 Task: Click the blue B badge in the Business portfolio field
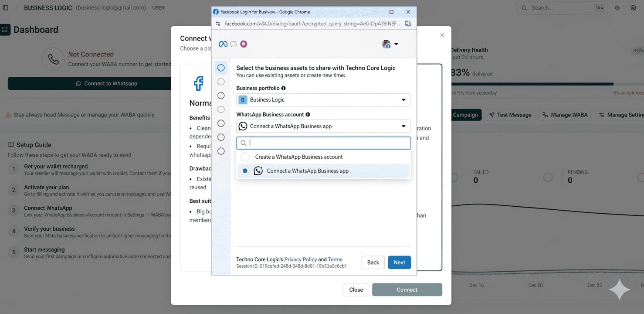click(x=243, y=100)
